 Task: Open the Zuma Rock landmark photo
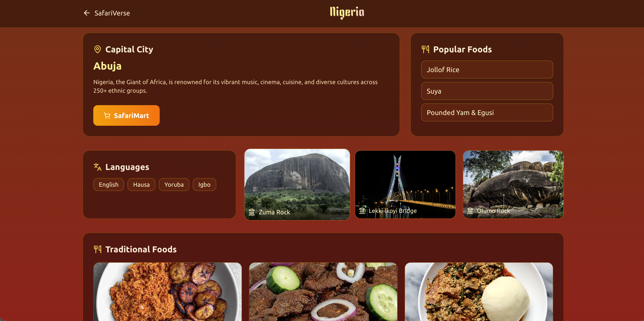297,185
